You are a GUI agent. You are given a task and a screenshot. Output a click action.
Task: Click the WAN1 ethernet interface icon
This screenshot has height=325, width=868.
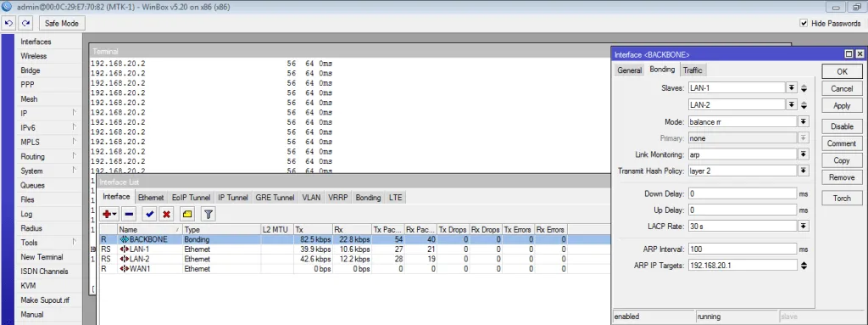point(124,269)
